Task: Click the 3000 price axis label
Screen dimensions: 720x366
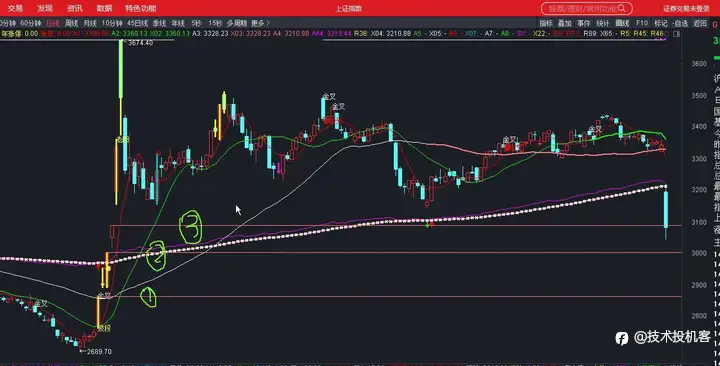Action: (699, 253)
